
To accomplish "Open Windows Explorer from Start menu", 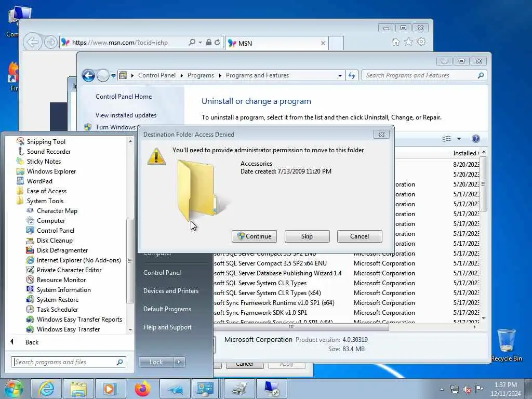I will (x=51, y=171).
